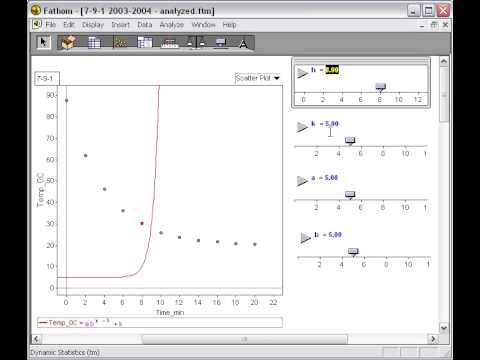This screenshot has width=480, height=360.
Task: Click the horizontal scrollbar right arrow
Action: point(433,339)
